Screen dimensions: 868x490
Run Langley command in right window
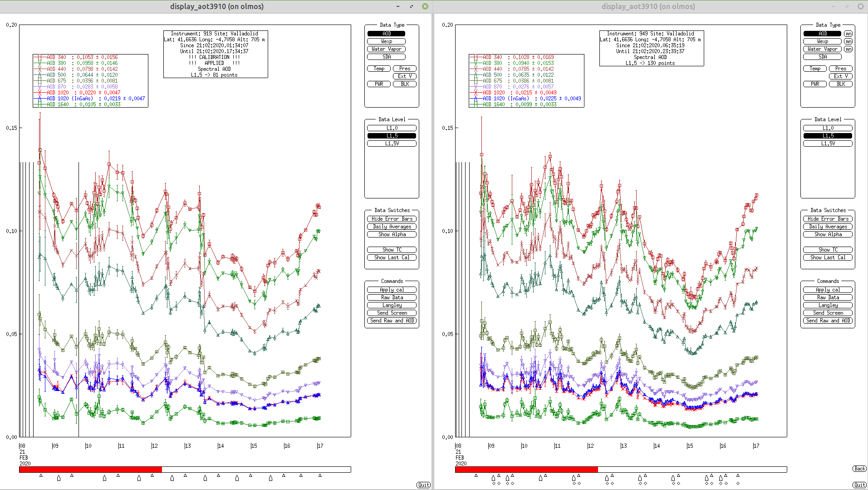click(x=828, y=305)
